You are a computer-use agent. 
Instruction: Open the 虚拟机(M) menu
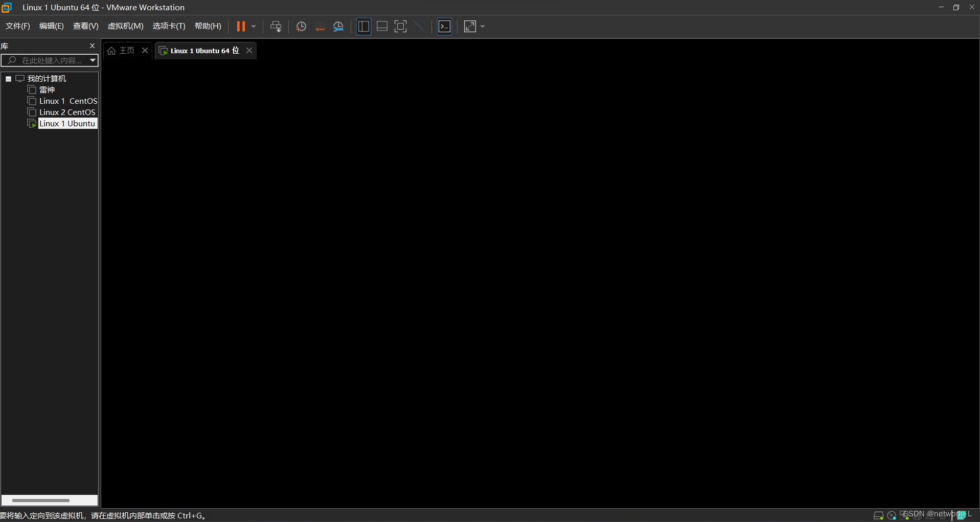125,26
